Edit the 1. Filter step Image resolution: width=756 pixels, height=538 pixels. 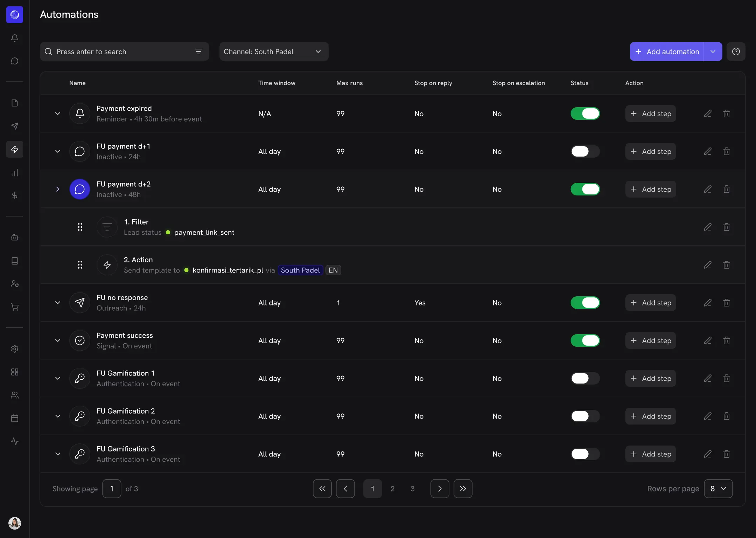coord(708,227)
